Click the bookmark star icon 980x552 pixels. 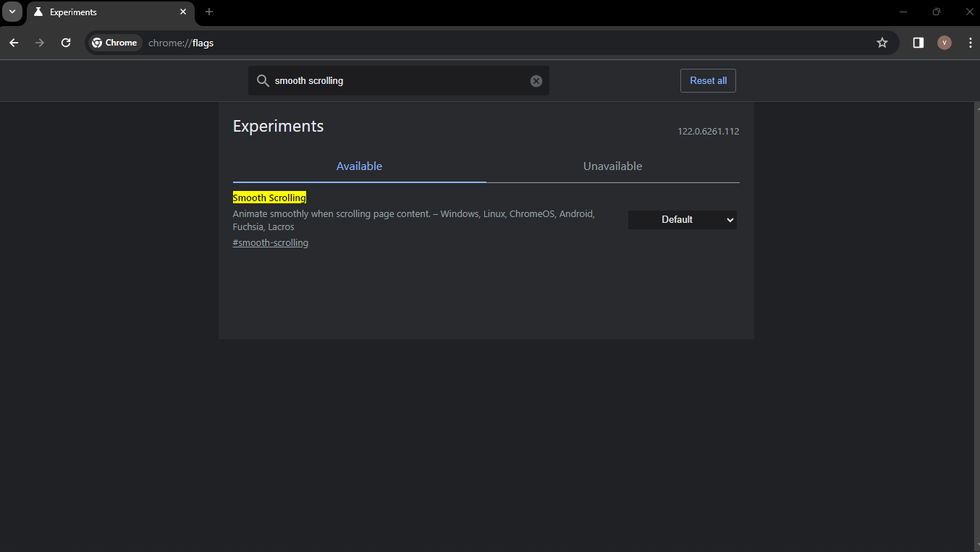882,43
